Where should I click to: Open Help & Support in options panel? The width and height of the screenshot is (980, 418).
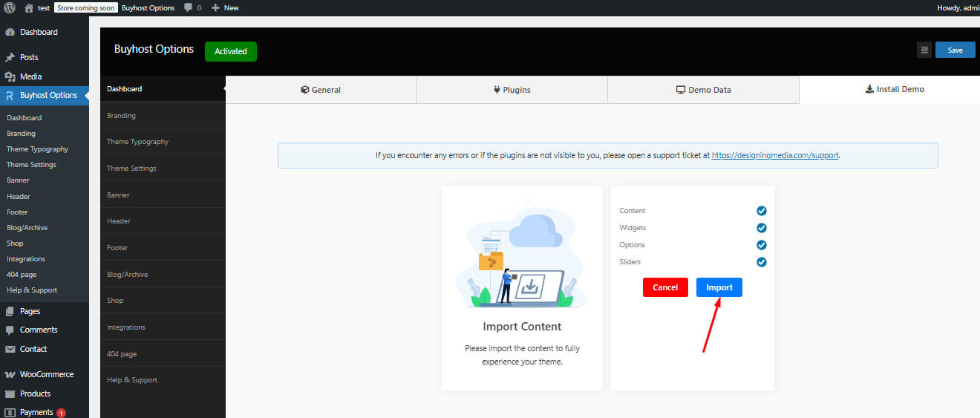click(x=163, y=380)
